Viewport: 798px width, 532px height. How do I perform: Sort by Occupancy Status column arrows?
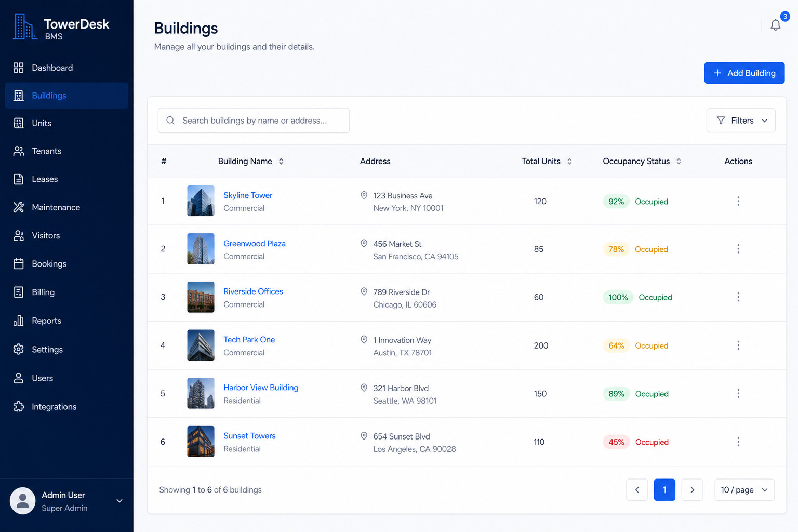[x=679, y=161]
